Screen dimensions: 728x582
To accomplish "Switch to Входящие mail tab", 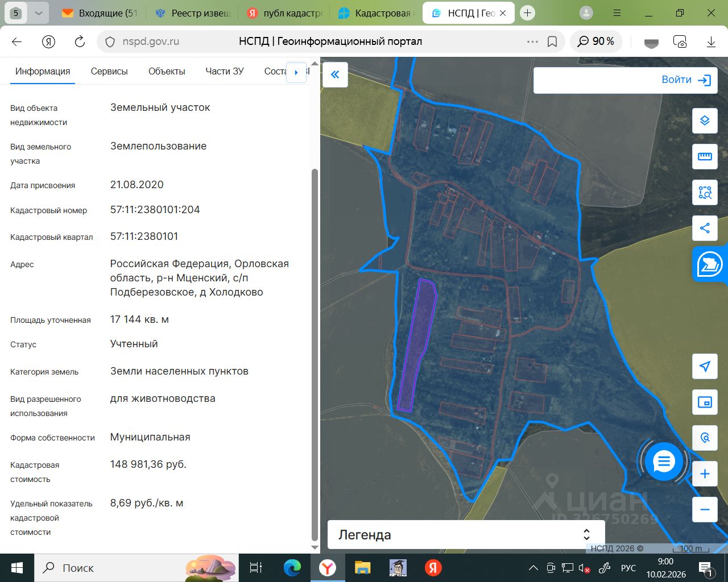I will (101, 13).
